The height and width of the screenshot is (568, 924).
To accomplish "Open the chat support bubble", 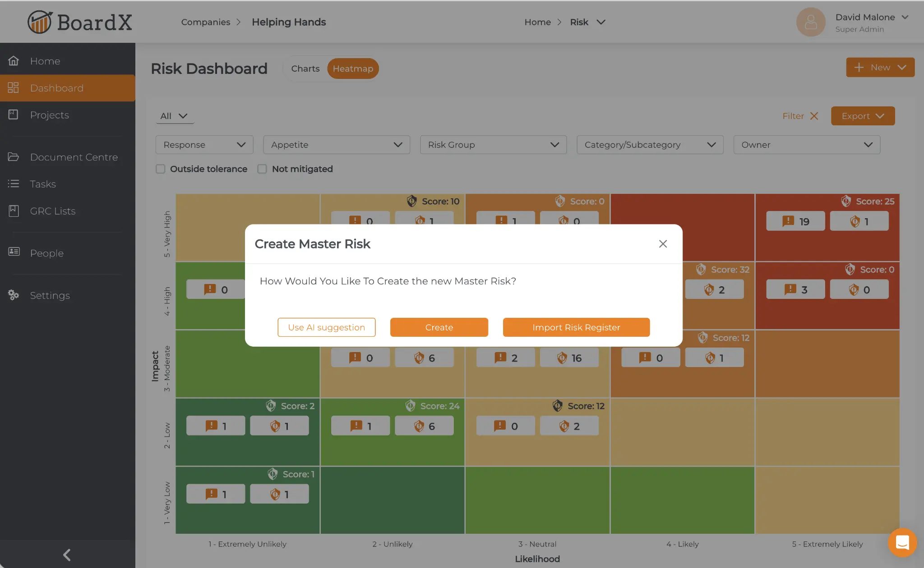I will 902,543.
